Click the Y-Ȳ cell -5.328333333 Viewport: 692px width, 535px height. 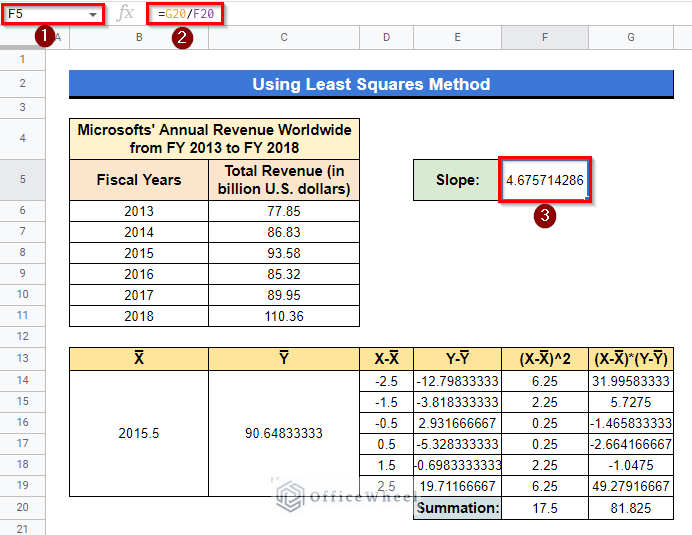point(457,444)
